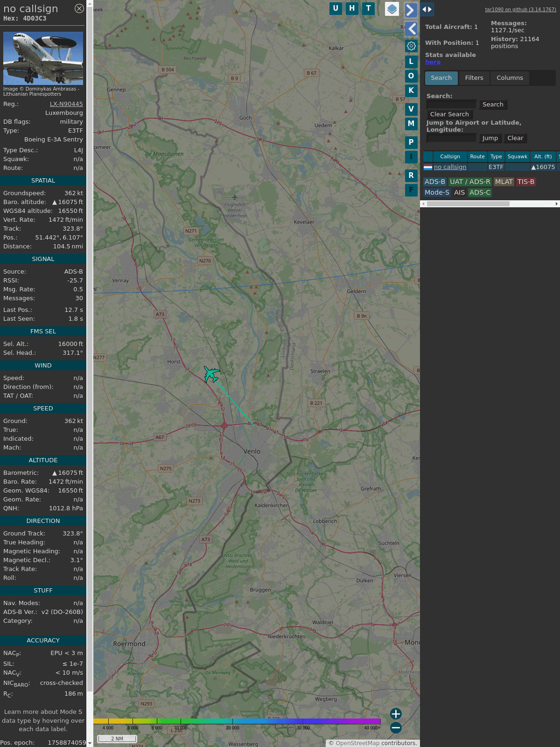Switch to the Filters tab
This screenshot has height=747, width=560.
point(474,78)
